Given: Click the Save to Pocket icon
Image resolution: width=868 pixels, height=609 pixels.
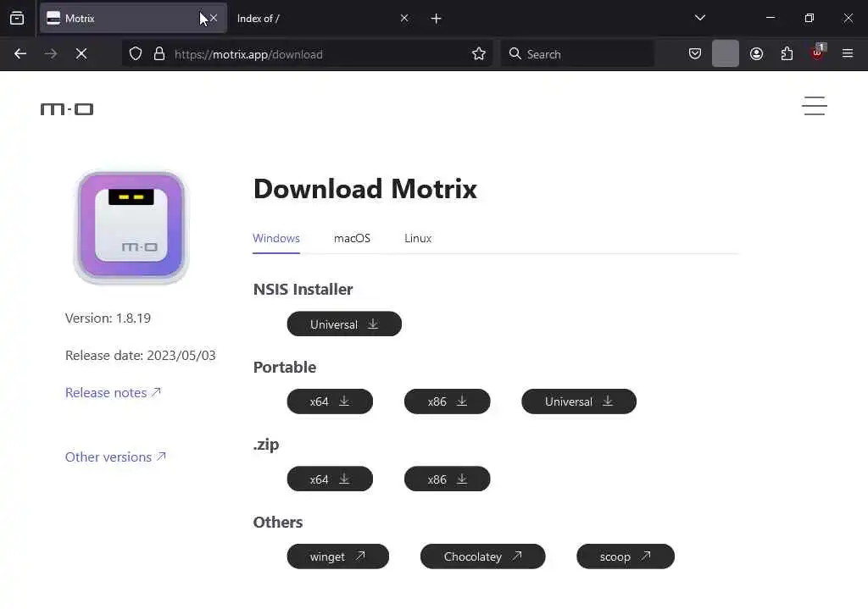Looking at the screenshot, I should click(695, 53).
